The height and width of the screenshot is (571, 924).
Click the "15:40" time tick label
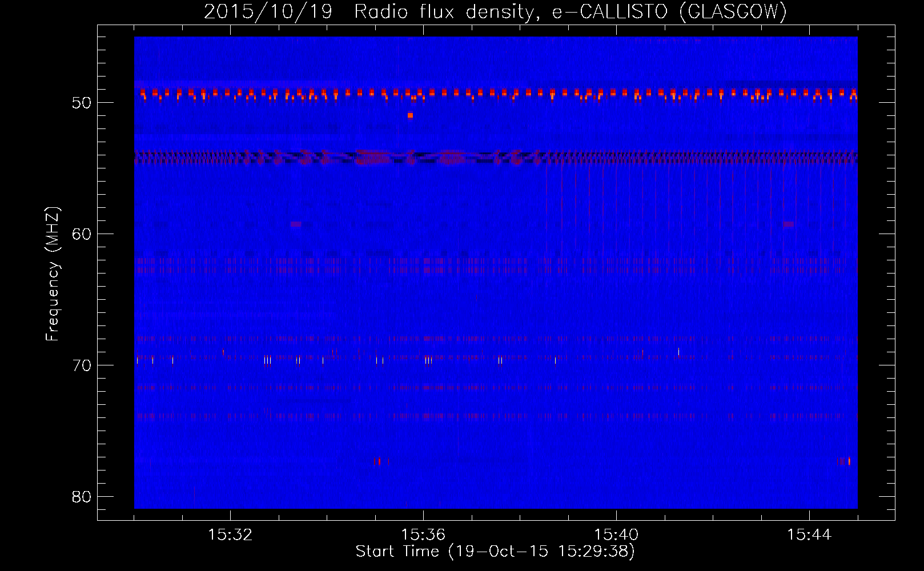[x=616, y=535]
